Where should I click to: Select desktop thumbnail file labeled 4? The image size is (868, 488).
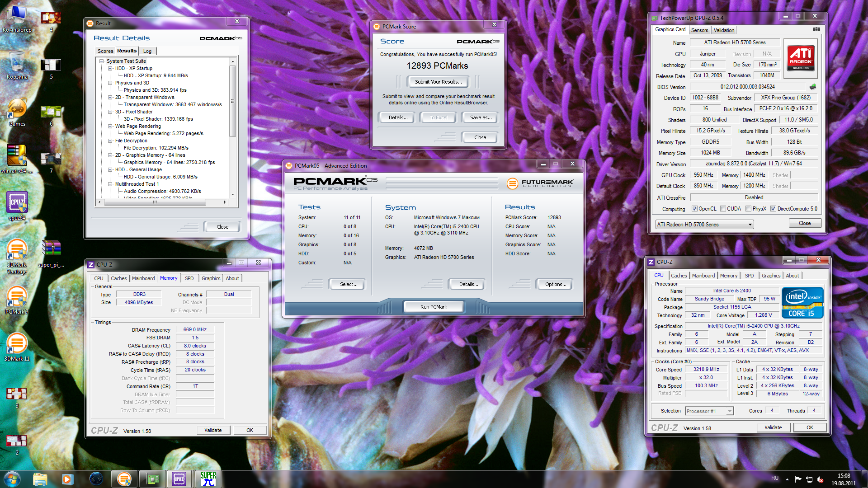(51, 22)
